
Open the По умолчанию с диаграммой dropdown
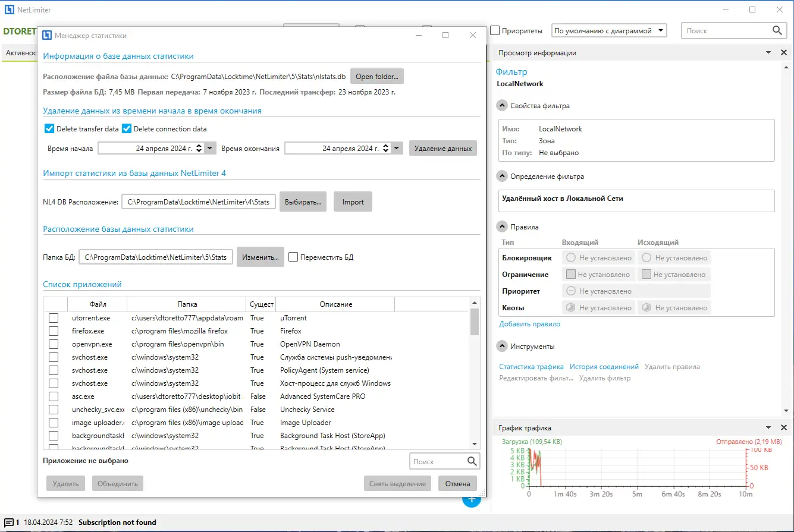[x=609, y=30]
